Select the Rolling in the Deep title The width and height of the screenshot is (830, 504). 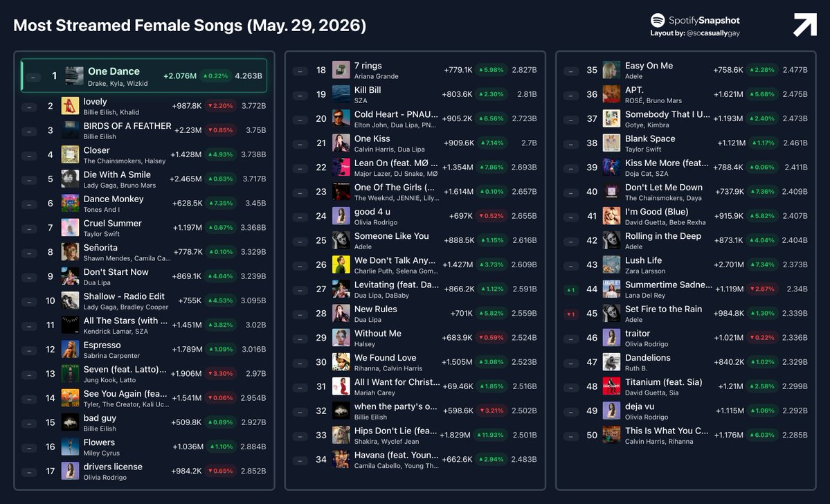click(662, 236)
